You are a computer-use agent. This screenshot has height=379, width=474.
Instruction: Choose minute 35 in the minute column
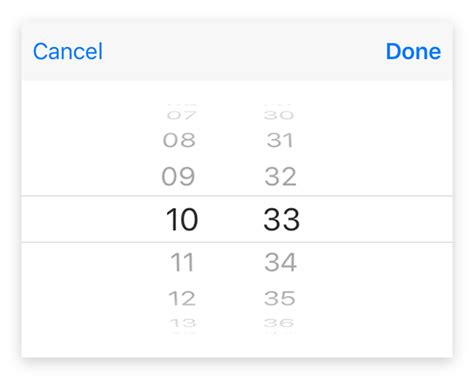[x=280, y=298]
